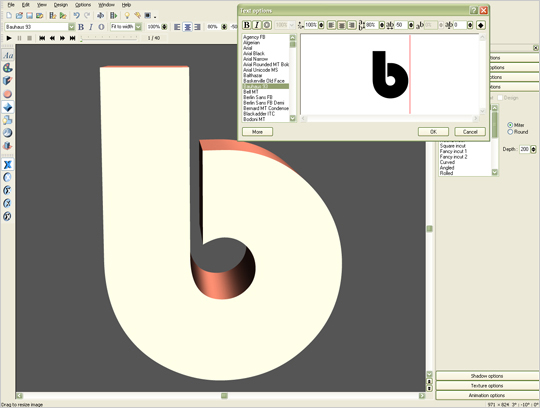This screenshot has height=408, width=540.
Task: Open the Animation options panel
Action: coord(487,395)
